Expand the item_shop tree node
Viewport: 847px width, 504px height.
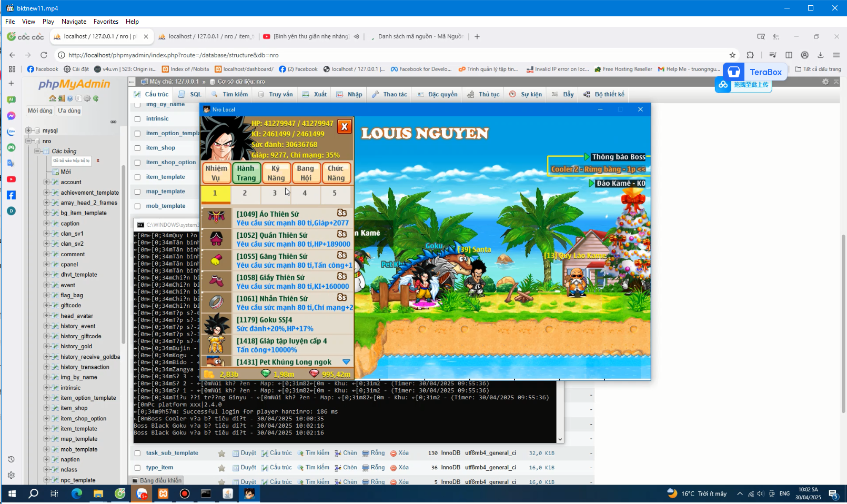click(46, 408)
